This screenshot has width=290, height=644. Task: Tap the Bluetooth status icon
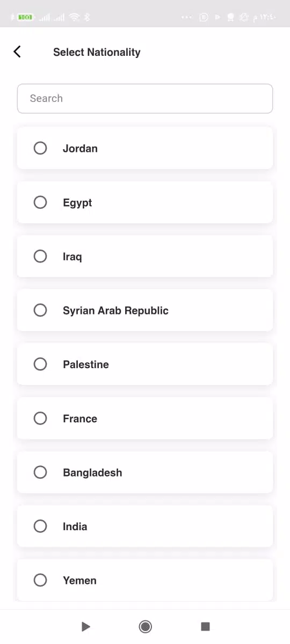coord(88,17)
